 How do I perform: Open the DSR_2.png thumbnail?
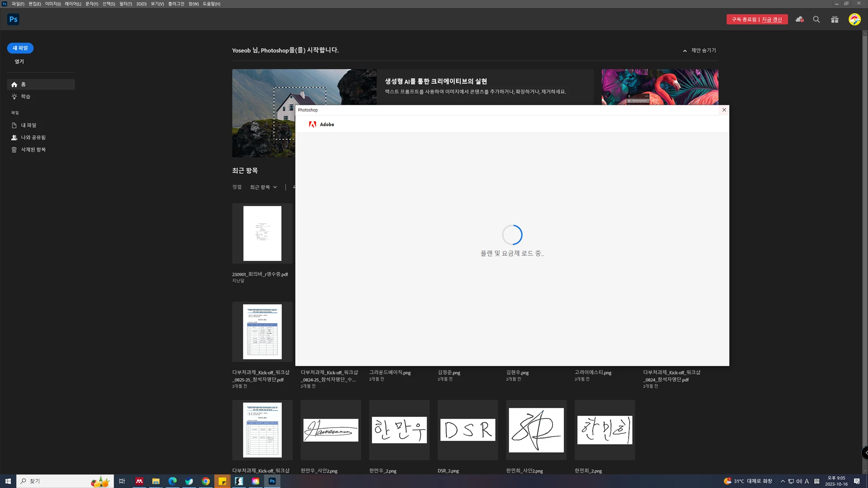[x=467, y=430]
